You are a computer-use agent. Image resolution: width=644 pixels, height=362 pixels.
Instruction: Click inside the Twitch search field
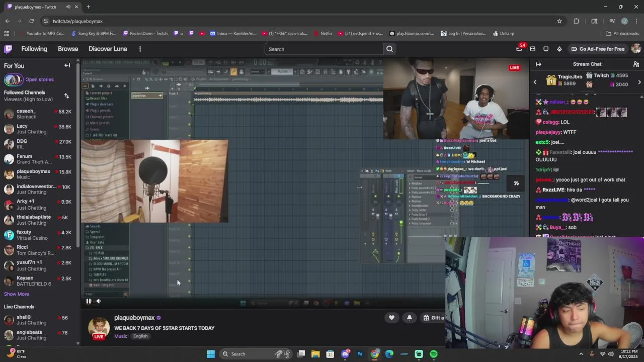point(324,49)
